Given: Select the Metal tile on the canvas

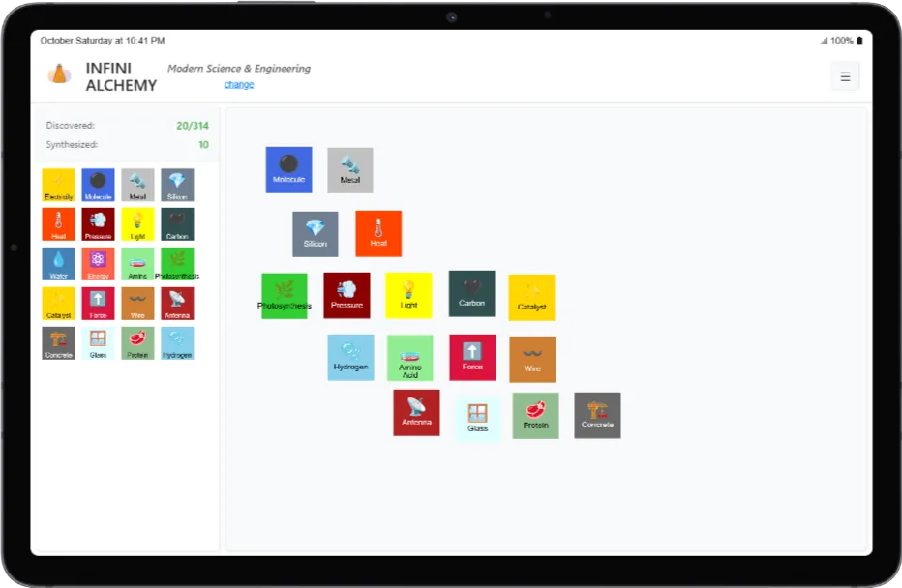Looking at the screenshot, I should [349, 170].
